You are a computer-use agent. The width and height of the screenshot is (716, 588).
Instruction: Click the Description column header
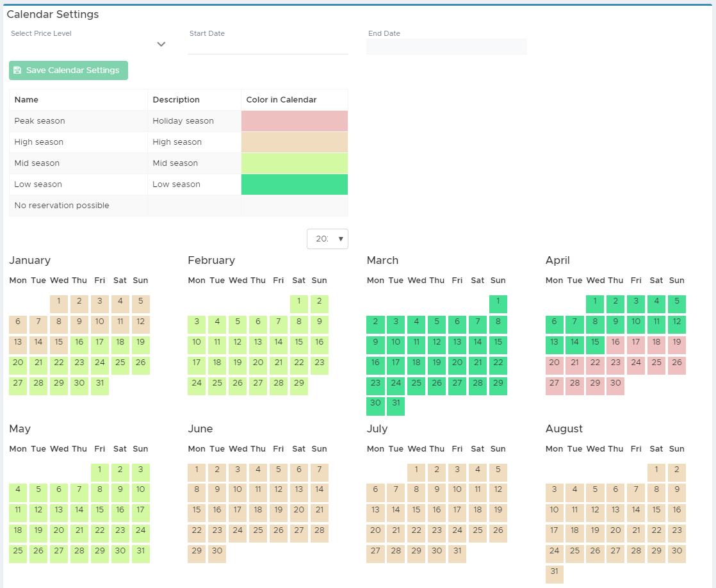coord(194,99)
